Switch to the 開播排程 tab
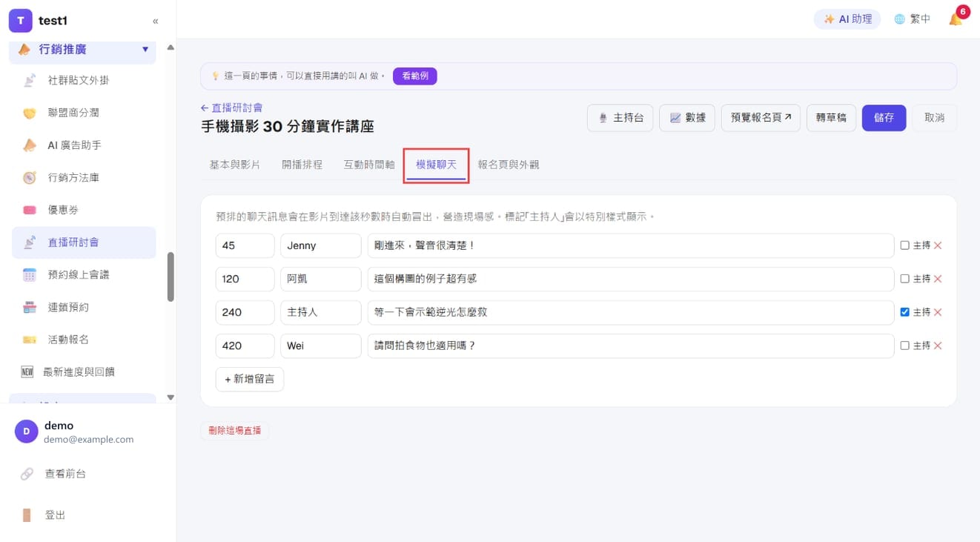This screenshot has height=542, width=980. tap(302, 165)
